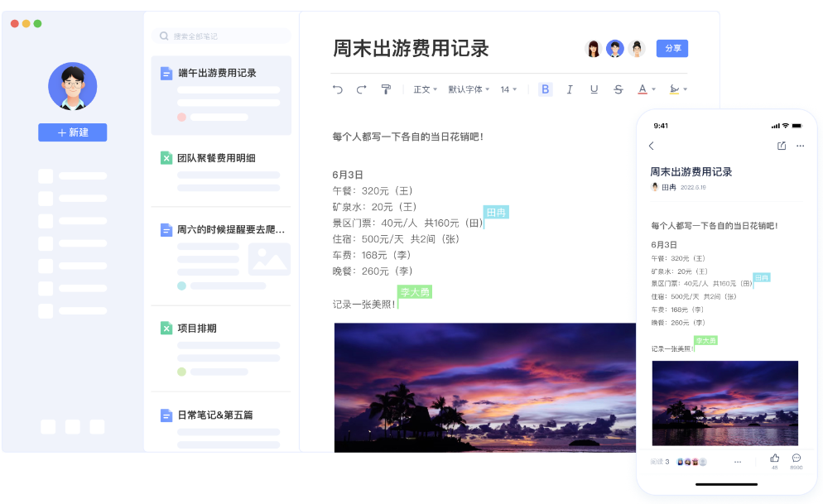This screenshot has height=504, width=823.
Task: Tap the reader avatars on phone bottom bar
Action: coord(691,462)
